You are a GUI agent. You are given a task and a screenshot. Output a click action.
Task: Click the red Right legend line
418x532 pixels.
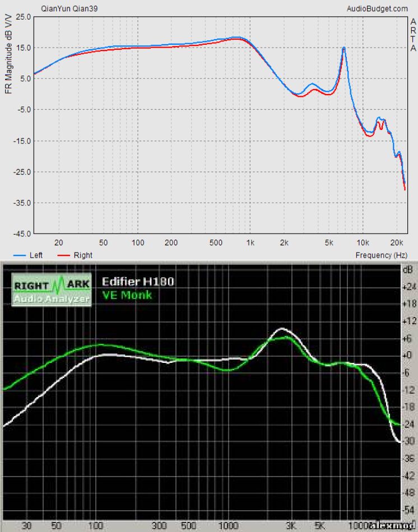(x=64, y=255)
